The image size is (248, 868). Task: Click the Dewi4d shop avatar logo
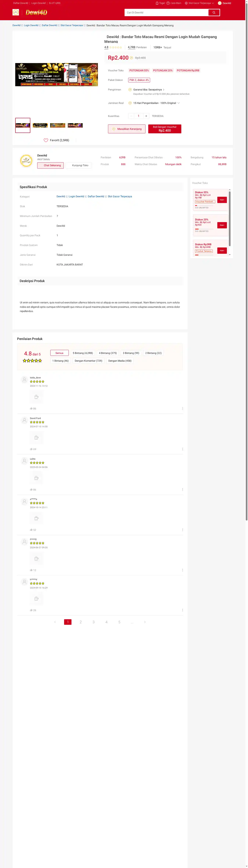click(26, 161)
